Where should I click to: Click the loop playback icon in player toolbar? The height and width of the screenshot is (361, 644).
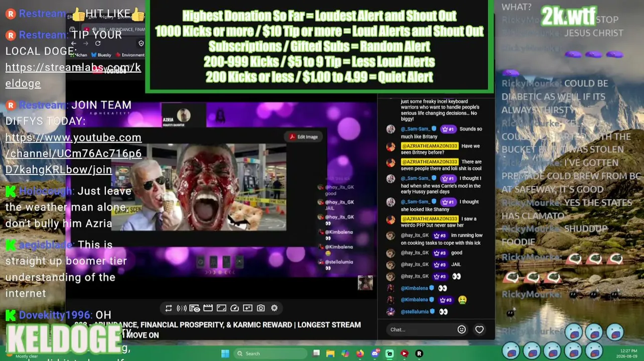[x=169, y=308]
